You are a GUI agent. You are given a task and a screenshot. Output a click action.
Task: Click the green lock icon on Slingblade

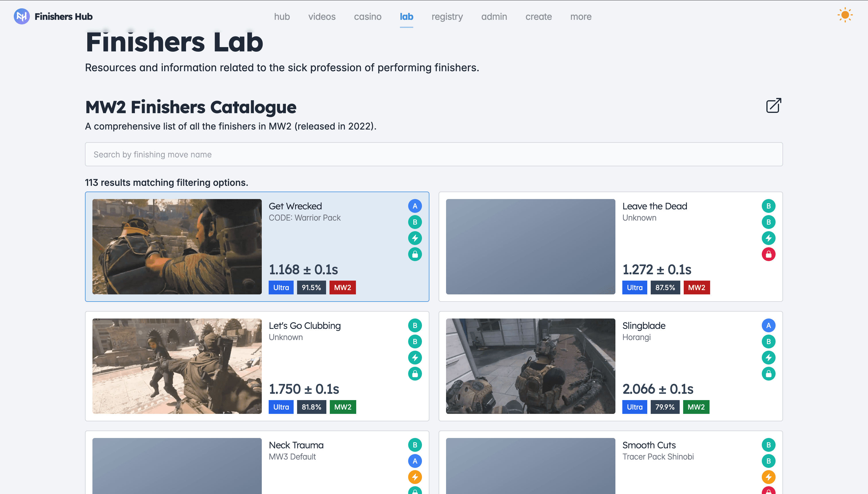coord(769,374)
